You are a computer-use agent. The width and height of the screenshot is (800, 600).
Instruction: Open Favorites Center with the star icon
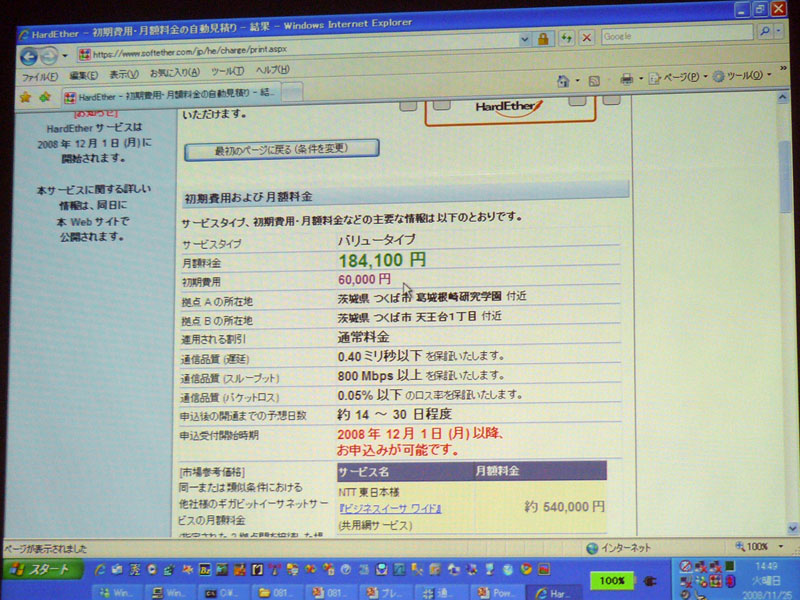pos(26,97)
